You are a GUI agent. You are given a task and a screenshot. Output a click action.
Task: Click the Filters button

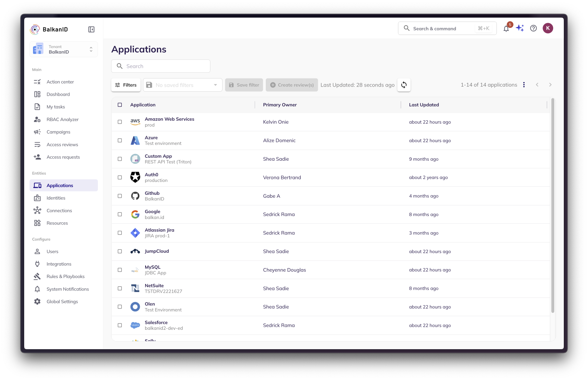(126, 85)
